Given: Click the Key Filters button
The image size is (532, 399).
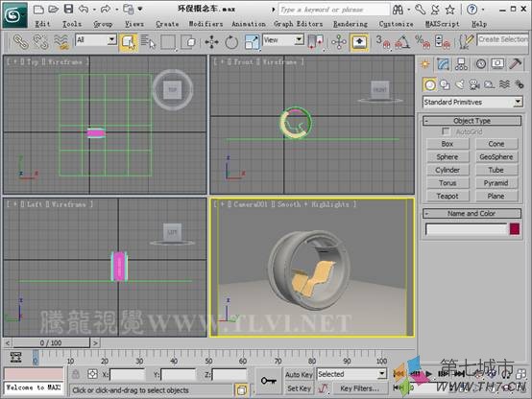Looking at the screenshot, I should pyautogui.click(x=360, y=388).
